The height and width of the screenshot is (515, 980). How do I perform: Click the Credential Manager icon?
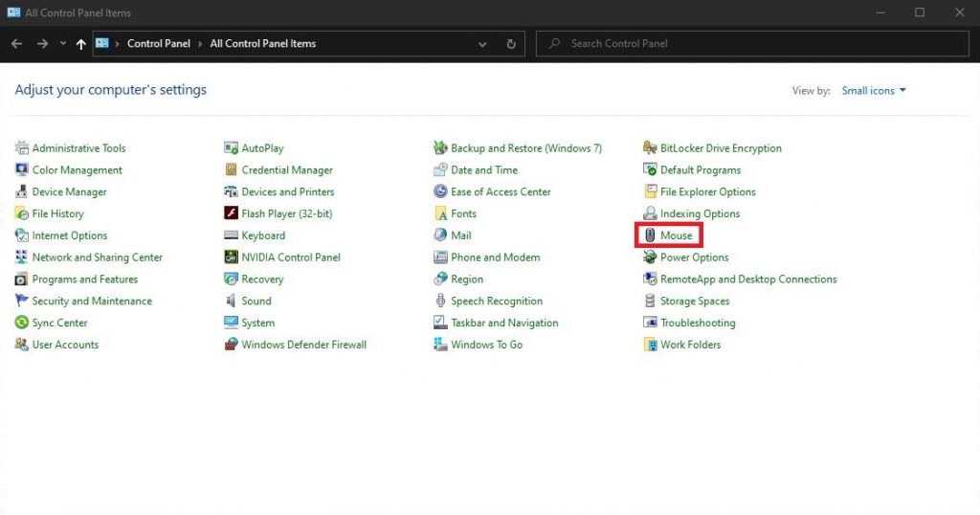pos(232,170)
